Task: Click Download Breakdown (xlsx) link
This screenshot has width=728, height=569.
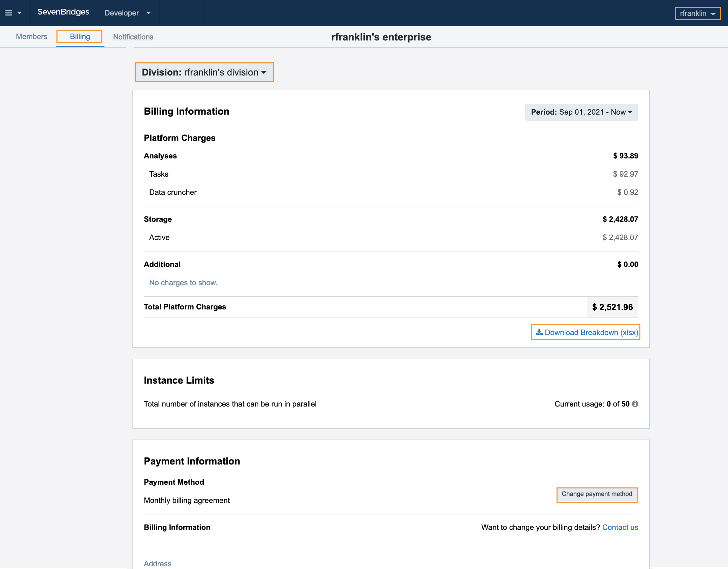Action: click(591, 332)
